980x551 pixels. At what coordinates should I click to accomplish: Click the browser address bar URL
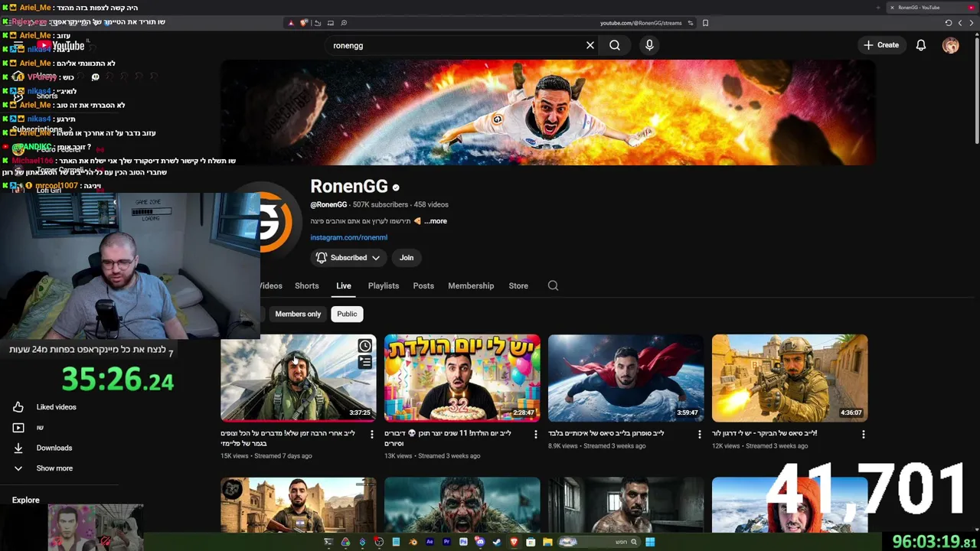point(640,23)
